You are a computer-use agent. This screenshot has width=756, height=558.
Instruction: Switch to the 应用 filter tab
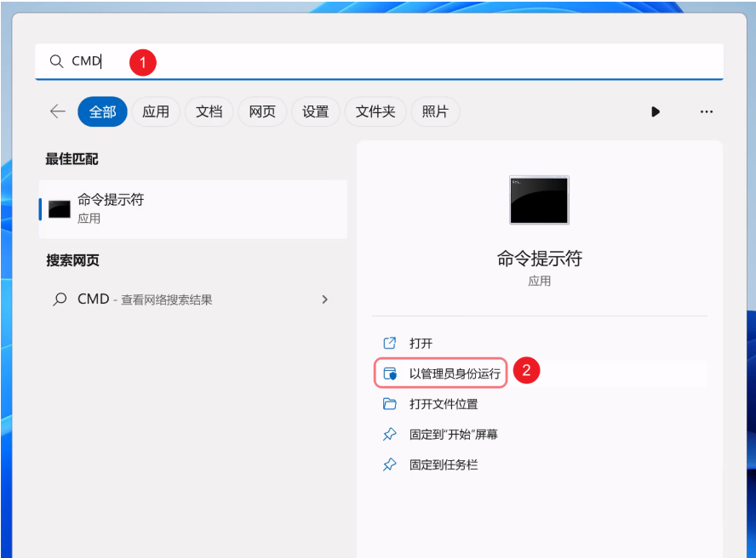pos(156,111)
